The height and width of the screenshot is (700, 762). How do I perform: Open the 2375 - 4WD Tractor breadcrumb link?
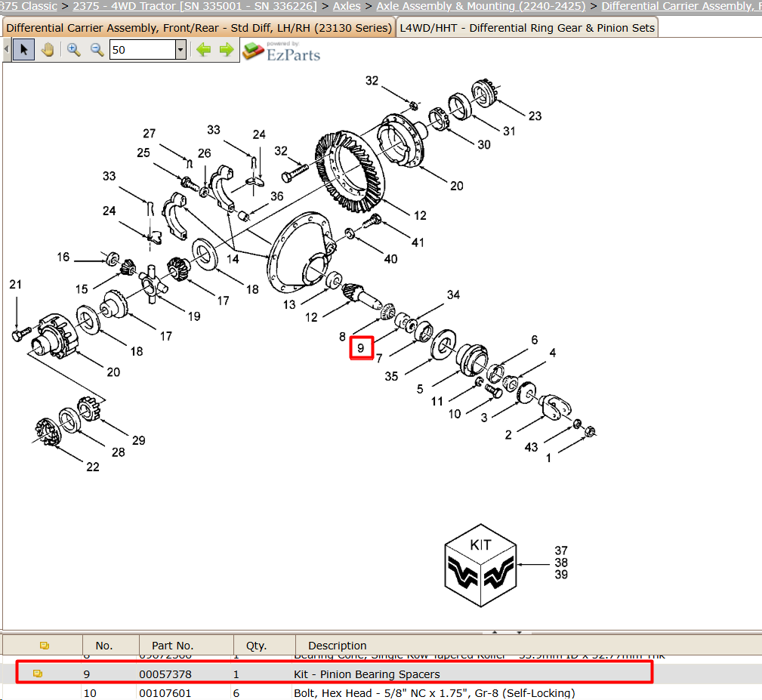194,6
